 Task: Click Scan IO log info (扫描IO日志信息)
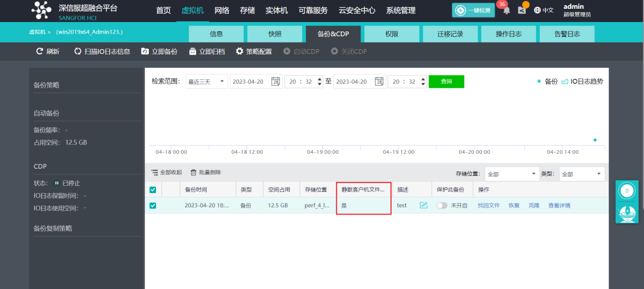coord(78,51)
